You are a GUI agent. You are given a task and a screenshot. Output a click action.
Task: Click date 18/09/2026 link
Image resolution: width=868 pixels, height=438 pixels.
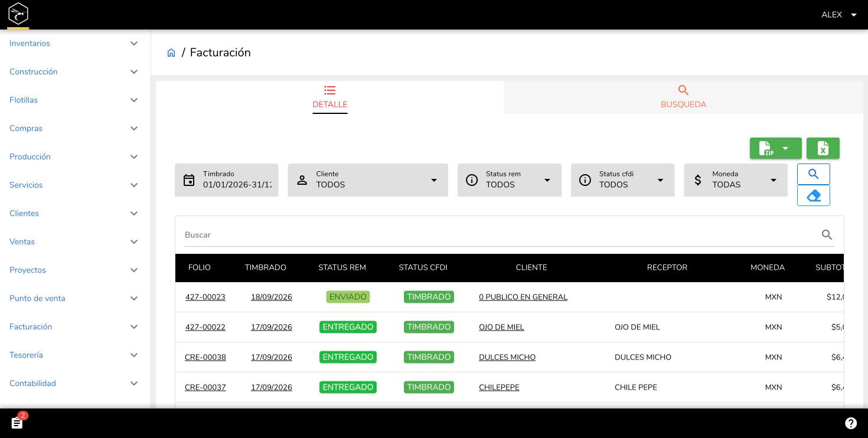pos(272,297)
